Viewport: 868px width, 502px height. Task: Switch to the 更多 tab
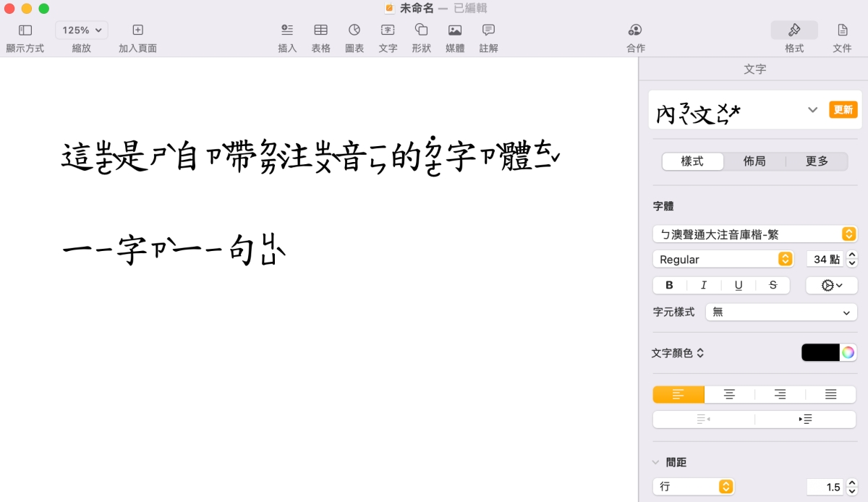pyautogui.click(x=817, y=161)
